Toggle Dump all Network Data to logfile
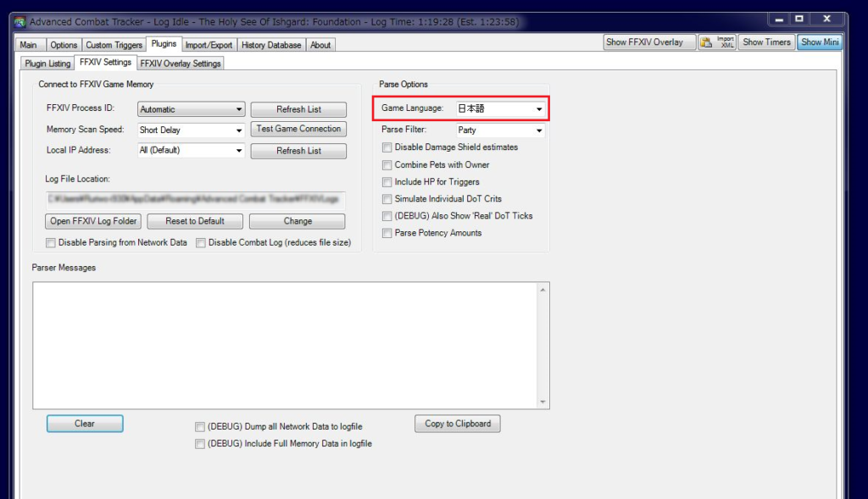The width and height of the screenshot is (868, 499). point(200,427)
